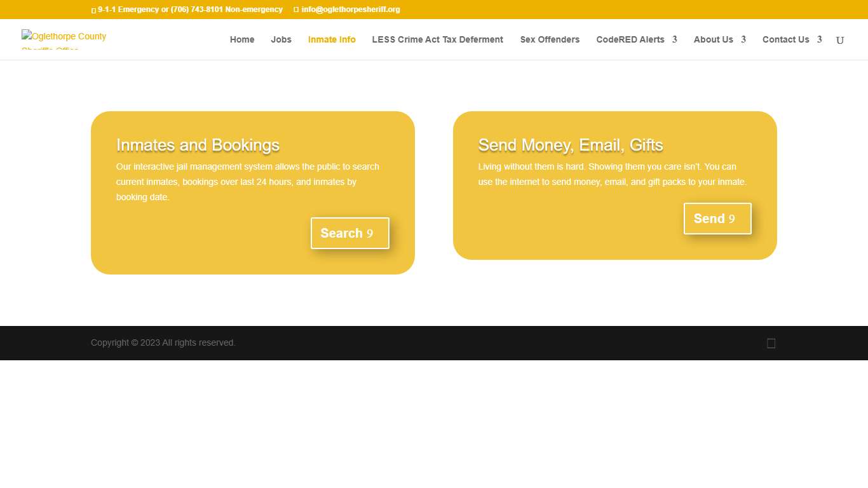This screenshot has width=868, height=488.
Task: Click the info@oglethorpesheriff.org email link
Action: point(350,10)
